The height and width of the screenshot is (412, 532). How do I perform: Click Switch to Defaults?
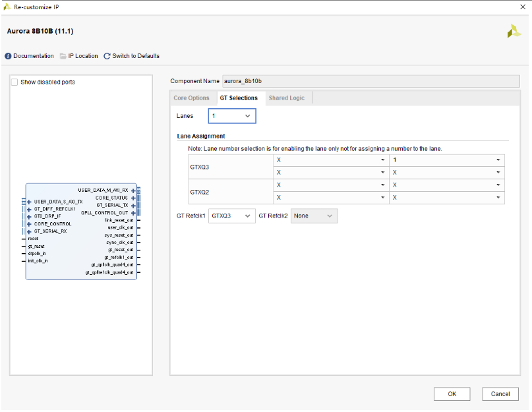click(136, 56)
